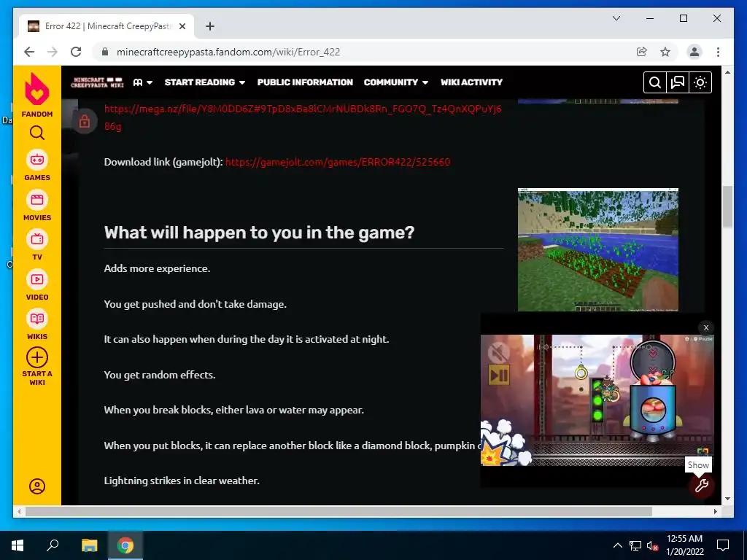Open Chrome tab search chevron
This screenshot has width=747, height=560.
click(616, 18)
